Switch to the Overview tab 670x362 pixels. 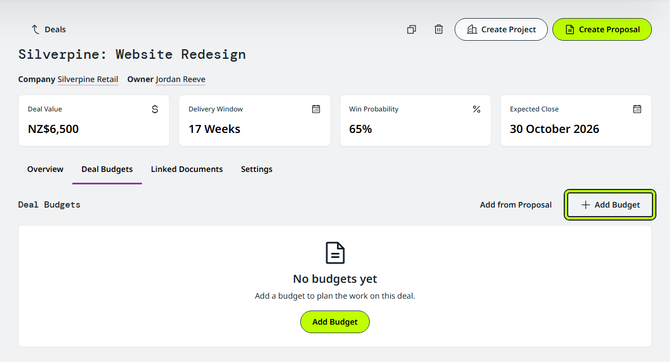click(x=45, y=169)
